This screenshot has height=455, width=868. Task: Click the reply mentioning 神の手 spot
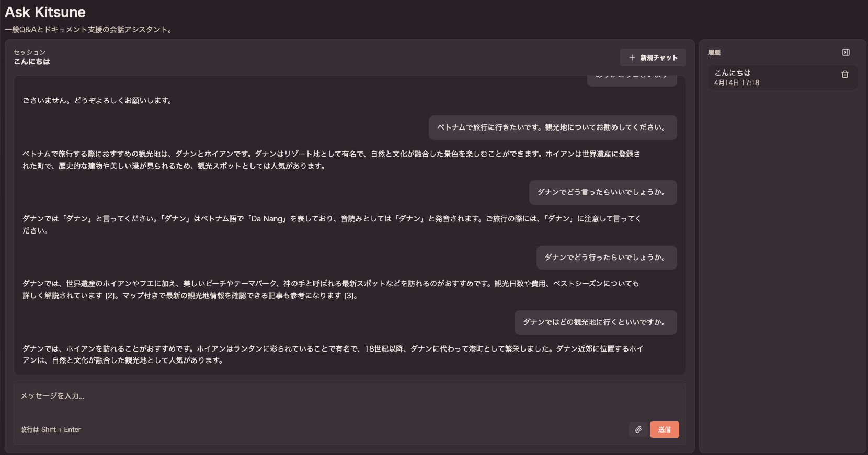[330, 289]
